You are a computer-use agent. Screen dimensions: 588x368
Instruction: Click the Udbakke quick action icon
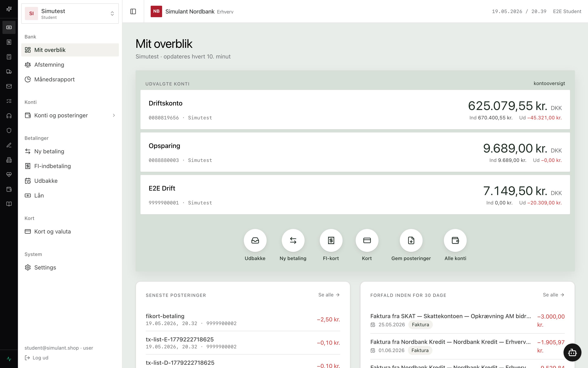[x=255, y=240]
